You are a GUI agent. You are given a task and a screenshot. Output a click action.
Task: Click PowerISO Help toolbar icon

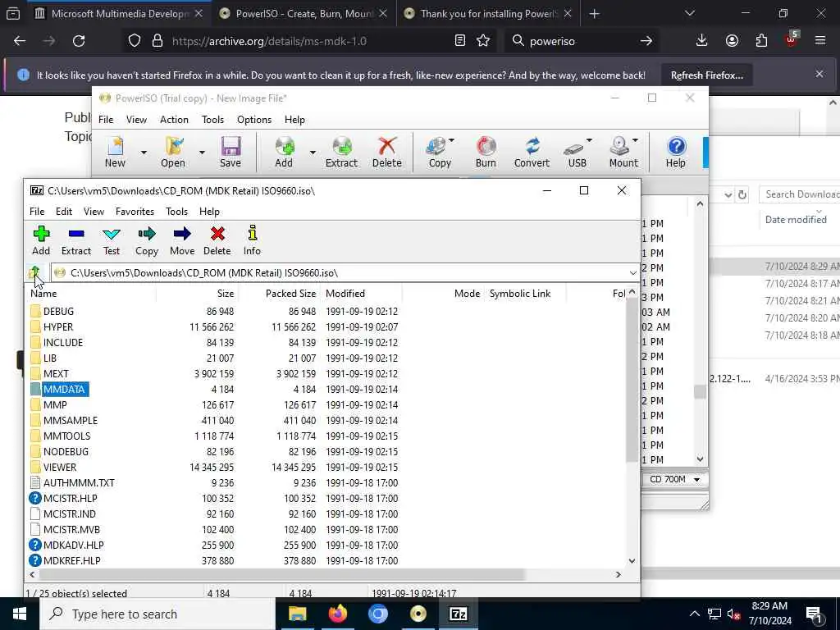tap(676, 152)
